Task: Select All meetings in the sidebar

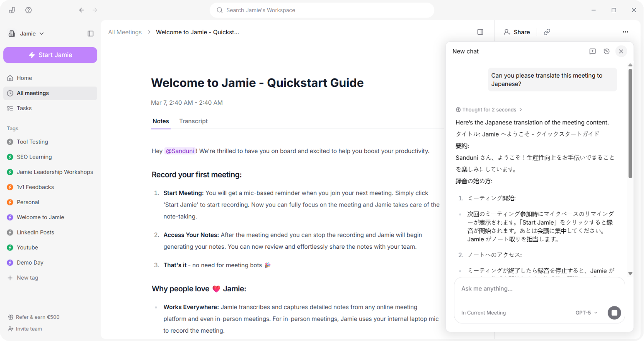Action: pos(50,93)
